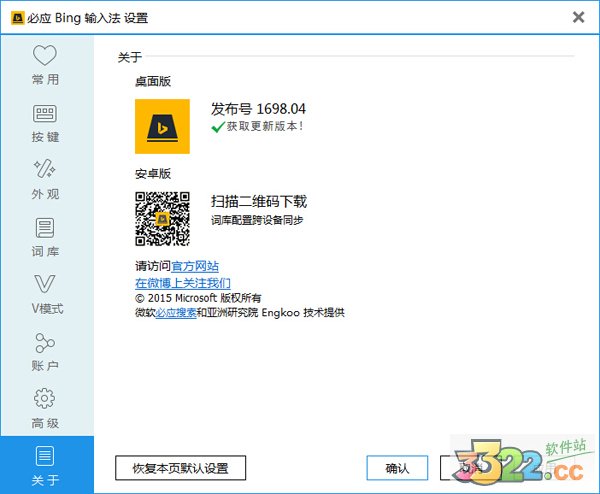Image resolution: width=600 pixels, height=494 pixels.
Task: Open the V模式 section
Action: (x=45, y=295)
